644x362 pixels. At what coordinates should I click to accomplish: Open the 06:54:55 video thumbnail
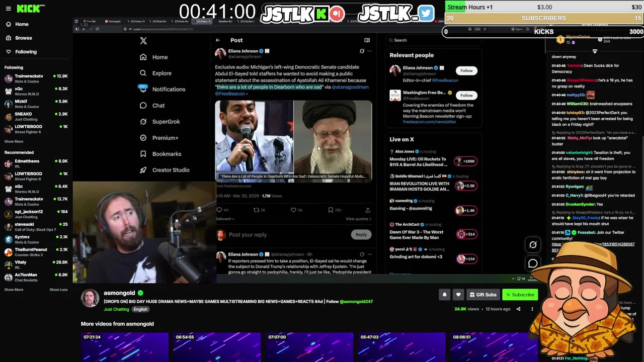point(217,347)
